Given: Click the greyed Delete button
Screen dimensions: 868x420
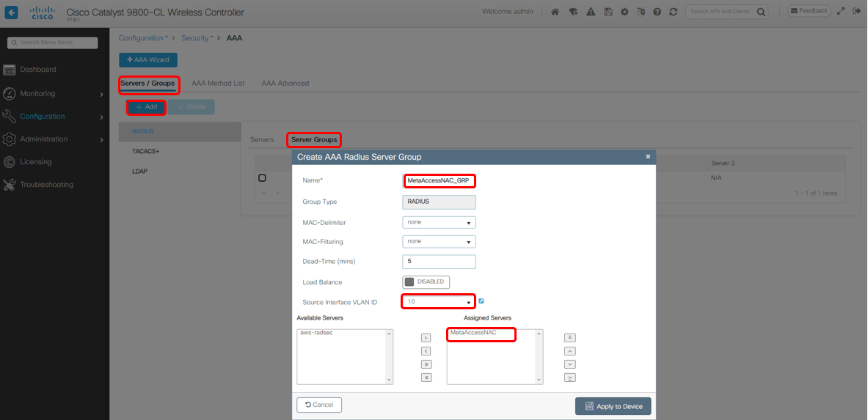Looking at the screenshot, I should [x=191, y=107].
